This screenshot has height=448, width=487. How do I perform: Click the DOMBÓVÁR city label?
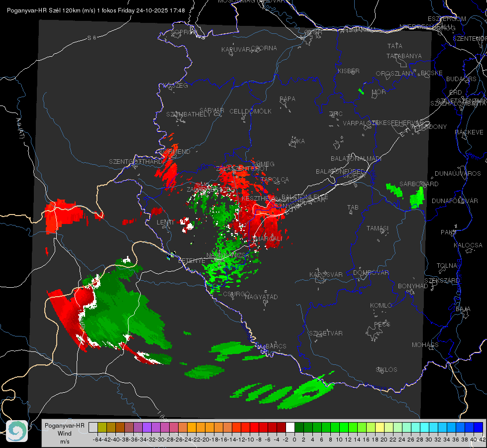(371, 273)
